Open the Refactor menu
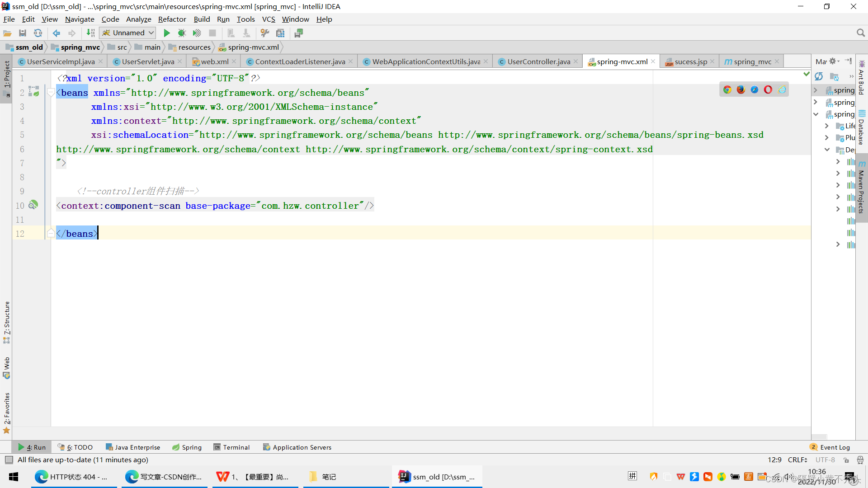 click(x=172, y=19)
